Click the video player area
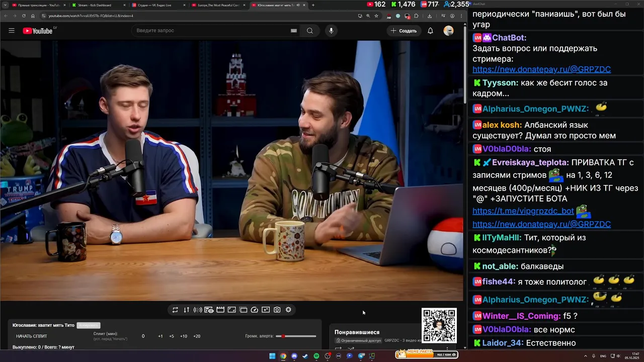 231,170
